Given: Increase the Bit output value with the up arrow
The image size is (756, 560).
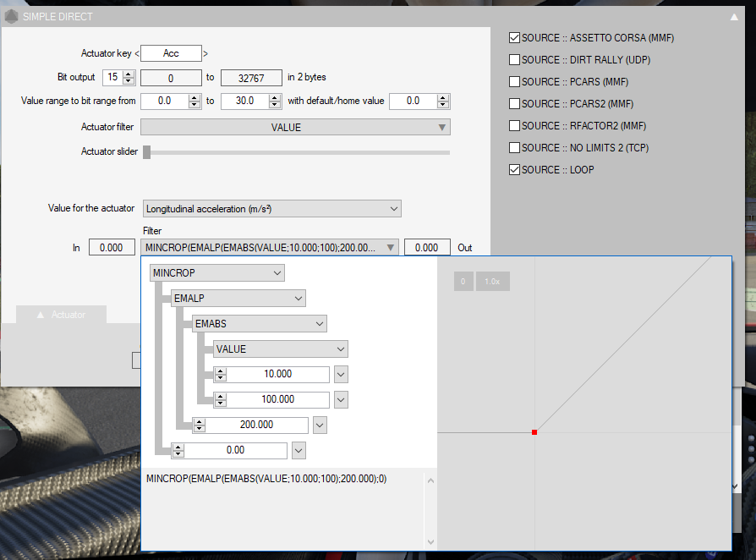Looking at the screenshot, I should click(x=129, y=74).
